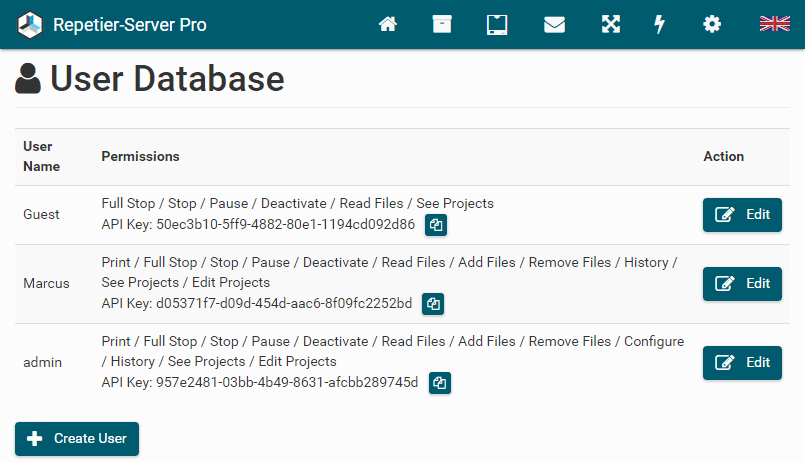Toggle fullscreen with the expand arrows icon
This screenshot has width=805, height=462.
(x=610, y=24)
